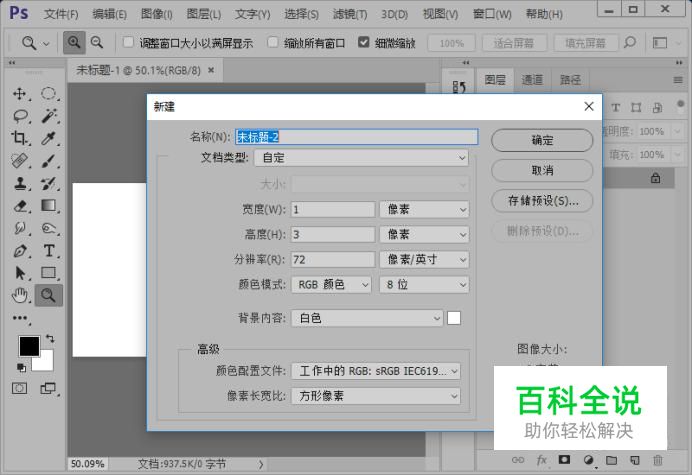The width and height of the screenshot is (692, 475).
Task: Click the Zoom Out option icon
Action: (97, 43)
